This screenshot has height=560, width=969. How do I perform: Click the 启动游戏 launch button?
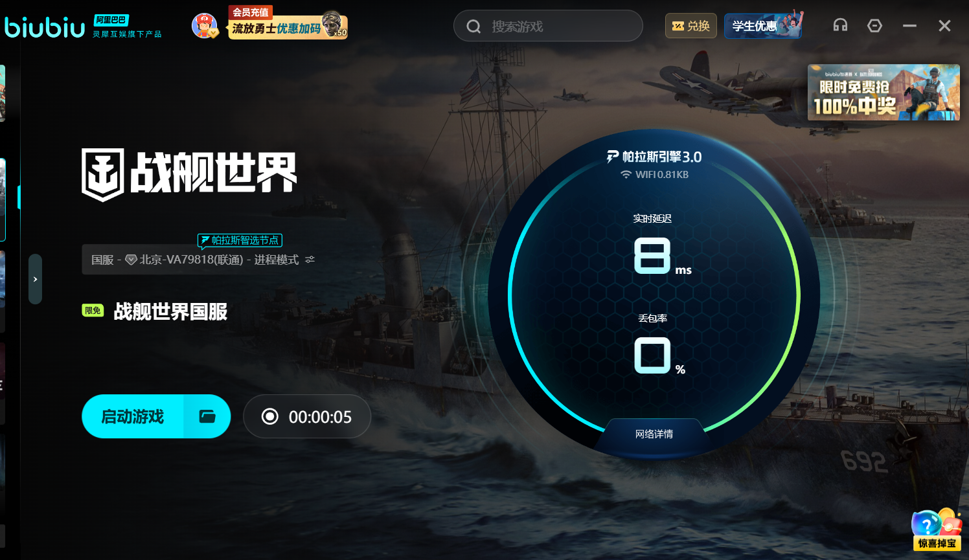tap(133, 416)
